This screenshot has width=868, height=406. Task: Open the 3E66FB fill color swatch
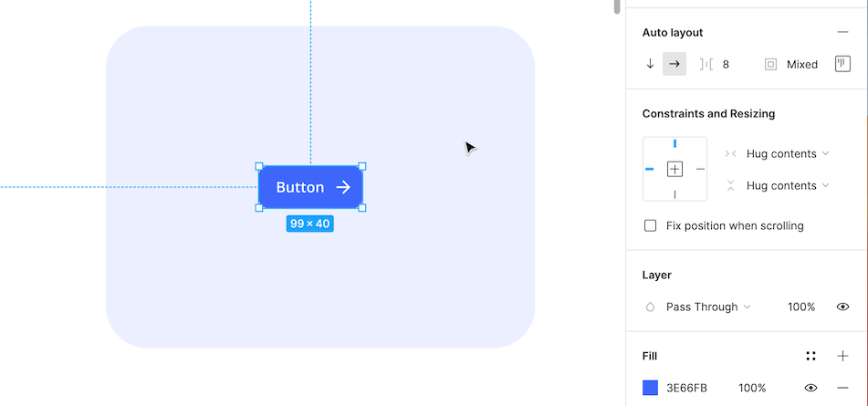pyautogui.click(x=651, y=388)
